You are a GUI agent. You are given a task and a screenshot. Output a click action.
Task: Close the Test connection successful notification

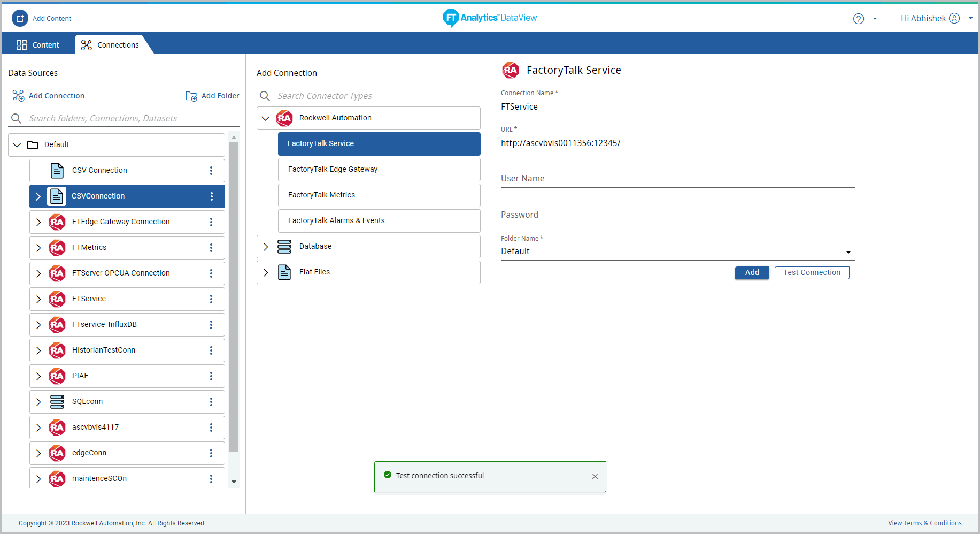click(x=595, y=476)
